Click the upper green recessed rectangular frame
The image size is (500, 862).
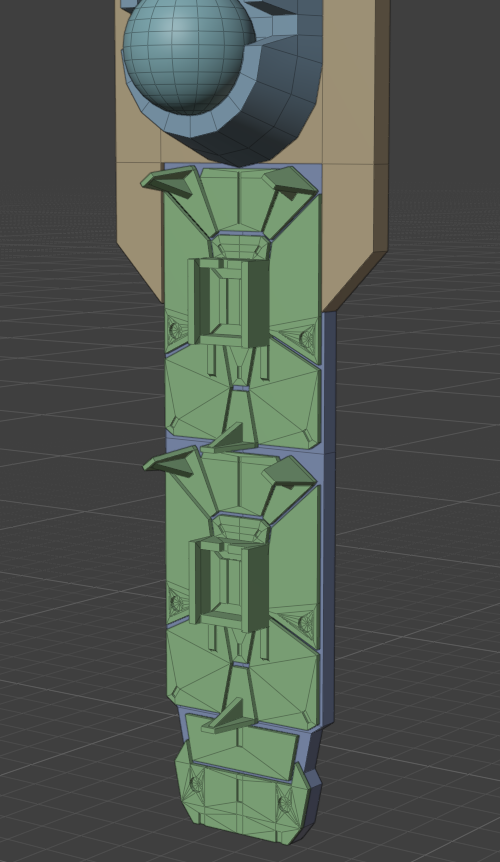pyautogui.click(x=229, y=303)
